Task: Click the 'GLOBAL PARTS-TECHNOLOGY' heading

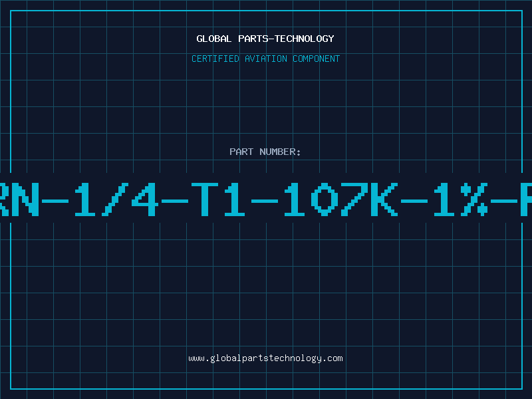Action: tap(265, 39)
